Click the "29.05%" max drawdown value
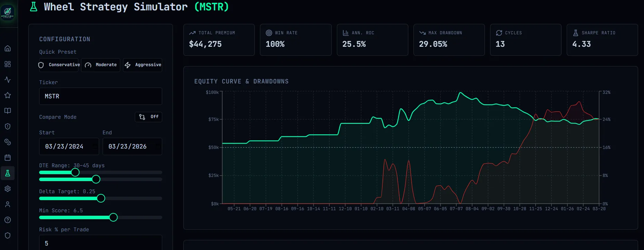The image size is (644, 250). click(x=433, y=44)
